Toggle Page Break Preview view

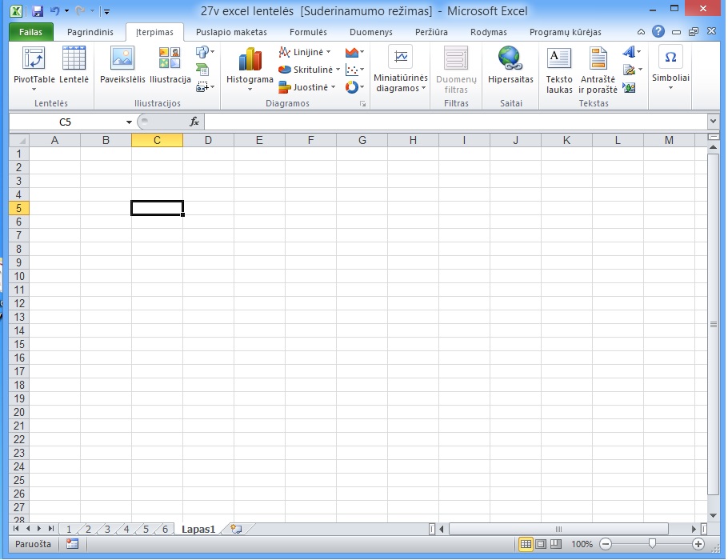pos(555,544)
